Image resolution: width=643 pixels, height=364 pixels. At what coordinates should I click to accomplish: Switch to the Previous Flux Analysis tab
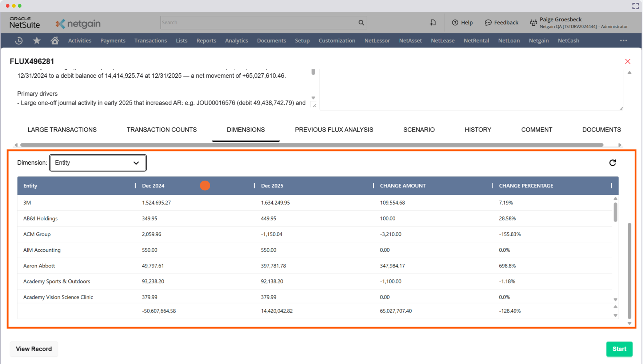coord(334,130)
